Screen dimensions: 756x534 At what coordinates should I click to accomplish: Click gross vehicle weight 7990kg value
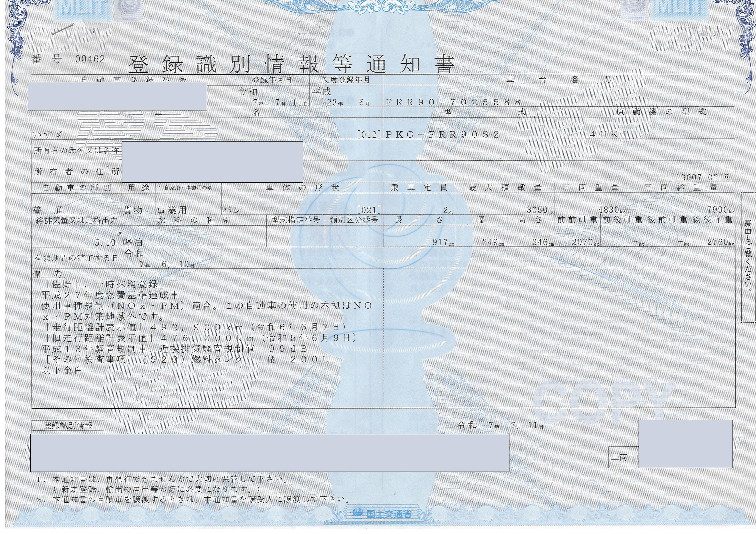[720, 210]
